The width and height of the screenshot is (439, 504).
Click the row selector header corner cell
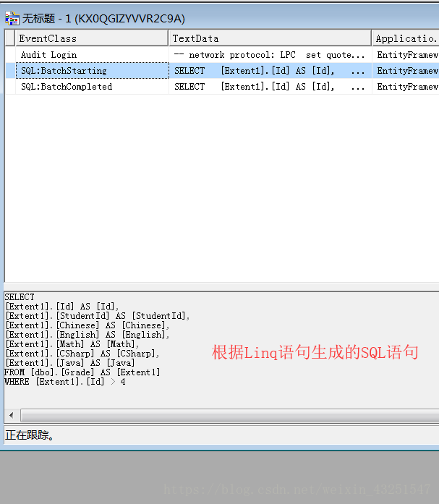click(x=10, y=38)
